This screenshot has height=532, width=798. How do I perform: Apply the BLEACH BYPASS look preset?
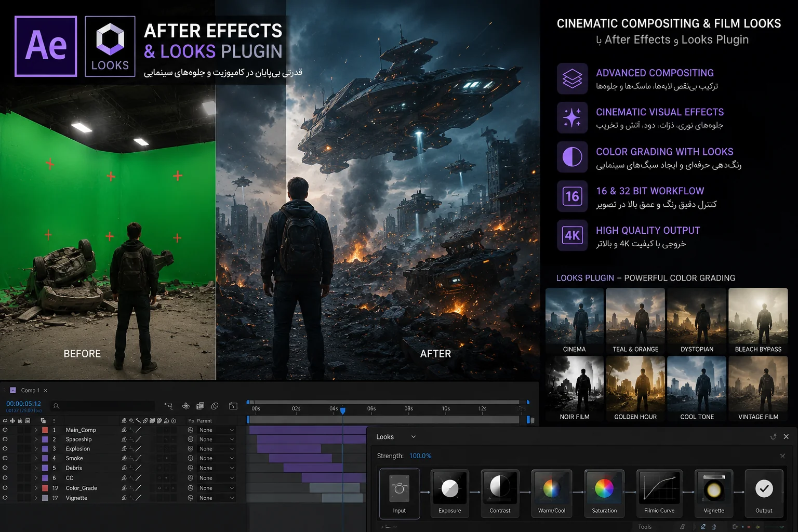(x=758, y=322)
